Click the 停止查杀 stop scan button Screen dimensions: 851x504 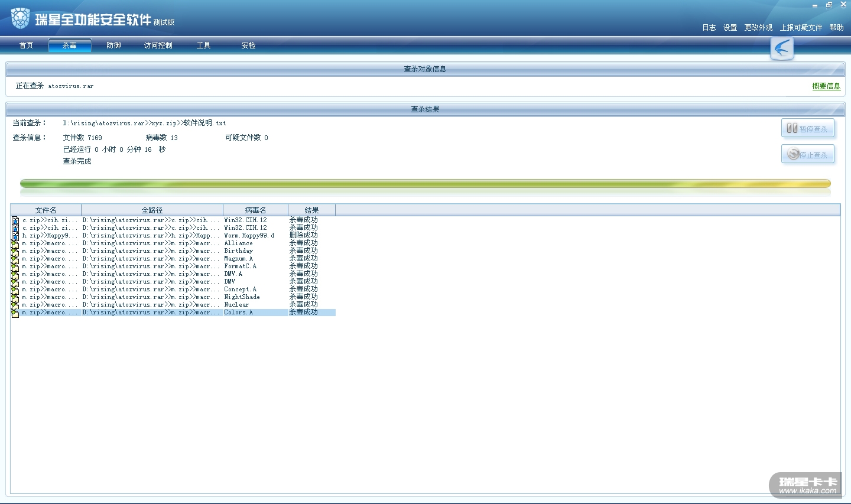(808, 154)
